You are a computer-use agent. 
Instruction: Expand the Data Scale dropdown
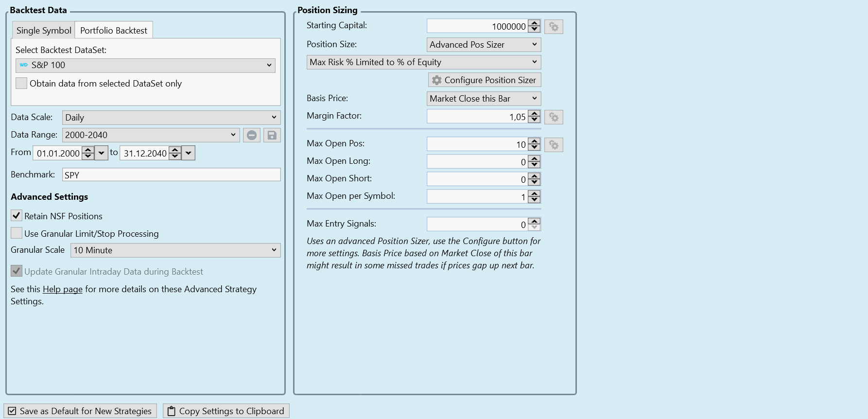tap(171, 117)
